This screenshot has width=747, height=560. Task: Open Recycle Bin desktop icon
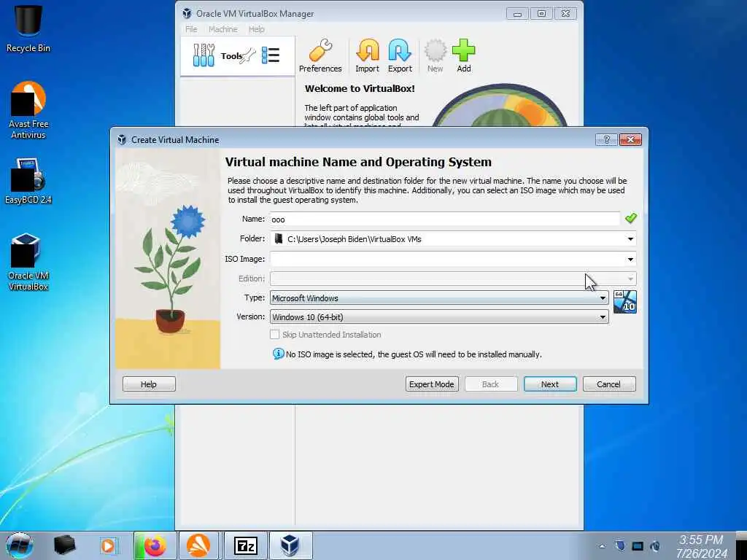point(28,28)
